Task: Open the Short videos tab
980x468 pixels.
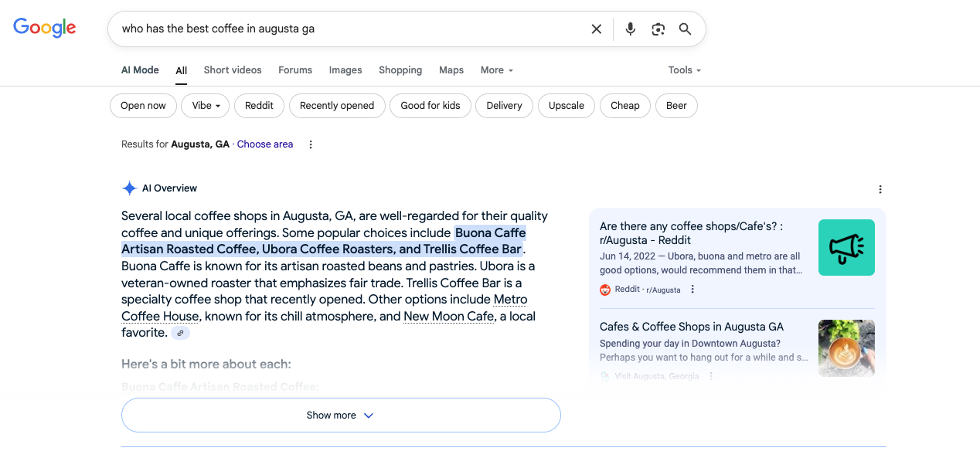Action: click(233, 70)
